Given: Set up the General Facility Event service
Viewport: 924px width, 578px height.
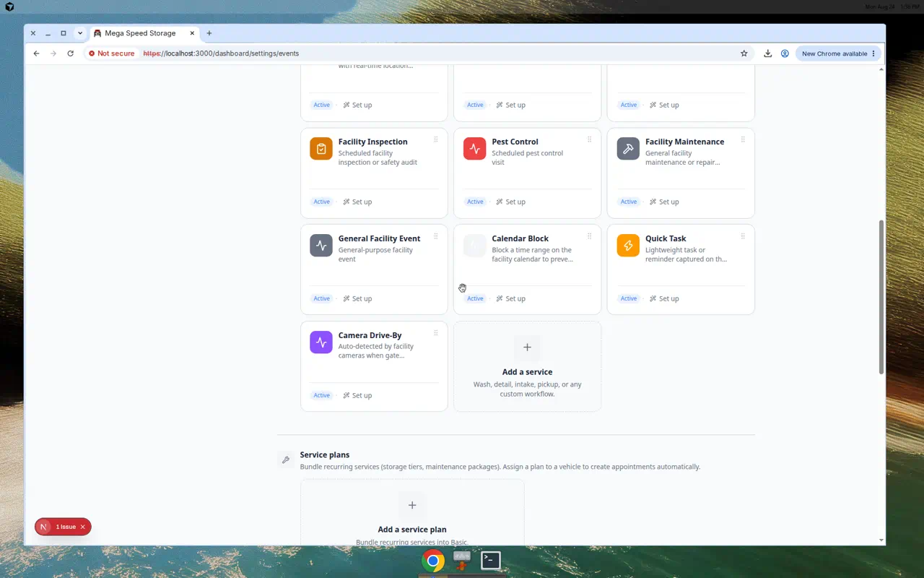Looking at the screenshot, I should [357, 298].
